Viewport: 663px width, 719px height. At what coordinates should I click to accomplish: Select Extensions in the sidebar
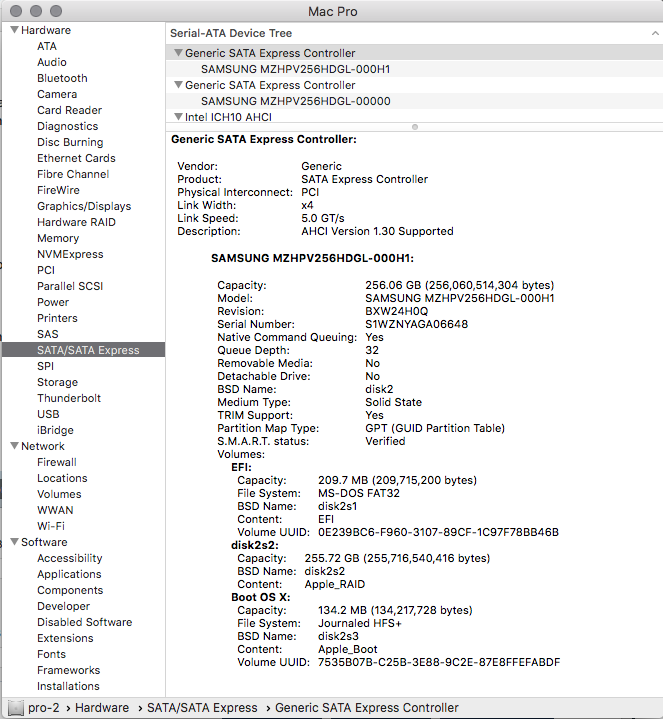point(65,638)
